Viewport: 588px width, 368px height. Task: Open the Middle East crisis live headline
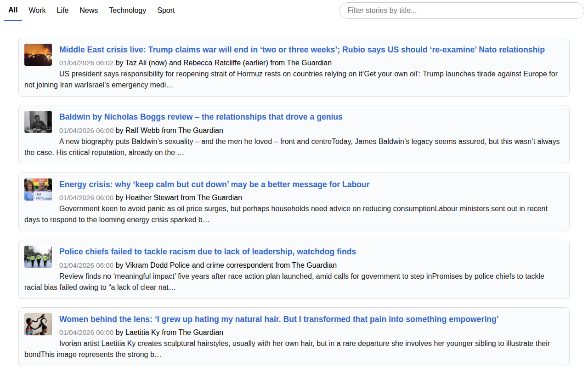click(x=302, y=50)
